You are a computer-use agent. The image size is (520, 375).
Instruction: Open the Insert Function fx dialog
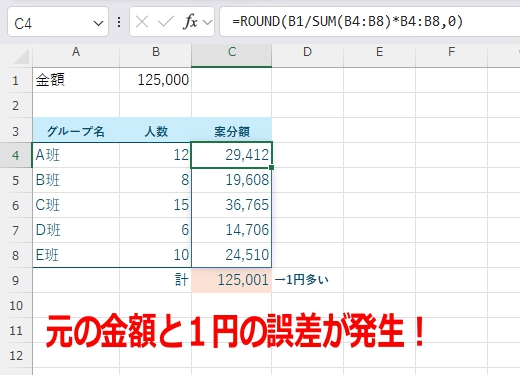pos(190,22)
